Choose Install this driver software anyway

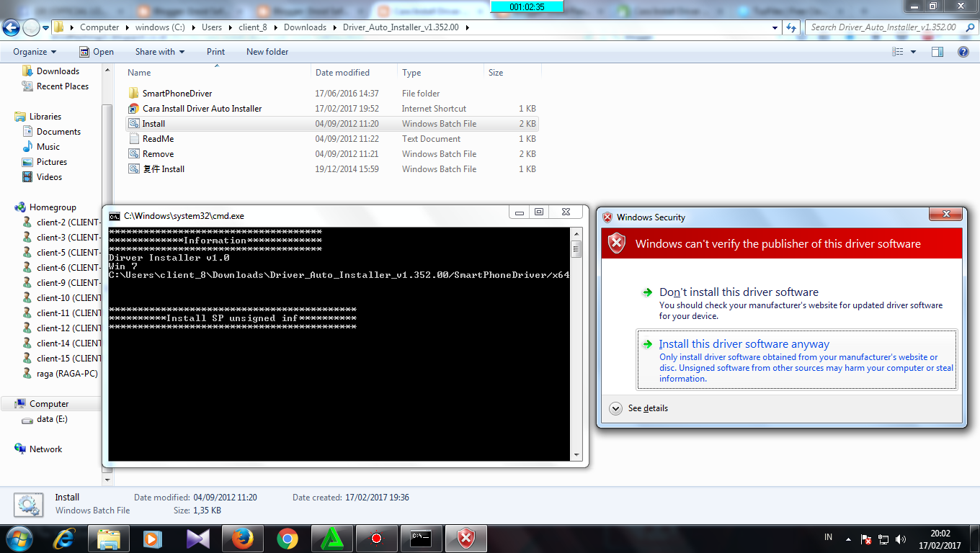(x=796, y=361)
